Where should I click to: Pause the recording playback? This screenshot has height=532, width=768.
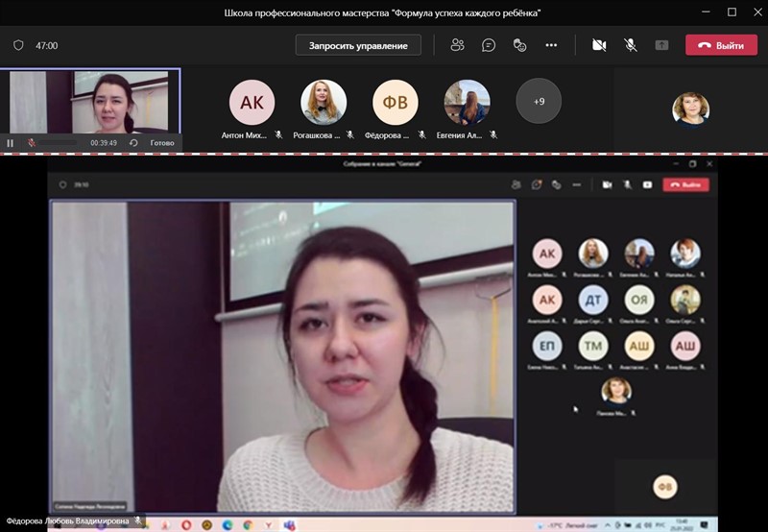tap(11, 143)
